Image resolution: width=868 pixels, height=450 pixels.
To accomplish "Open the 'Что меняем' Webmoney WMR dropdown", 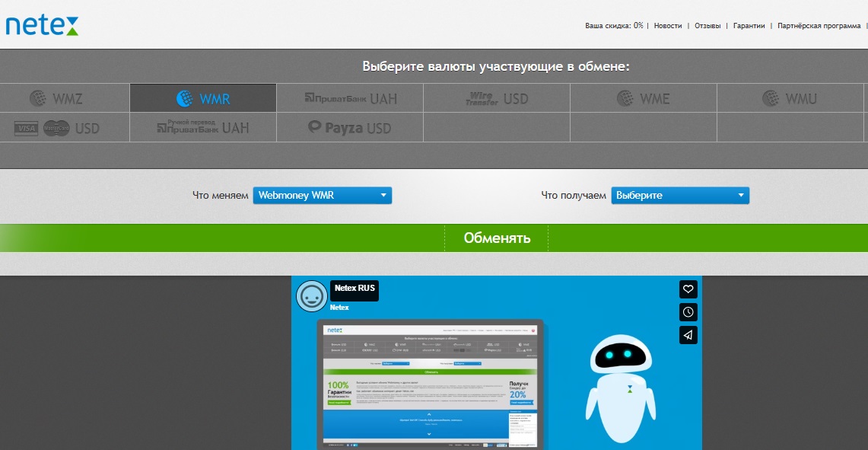I will coord(323,195).
